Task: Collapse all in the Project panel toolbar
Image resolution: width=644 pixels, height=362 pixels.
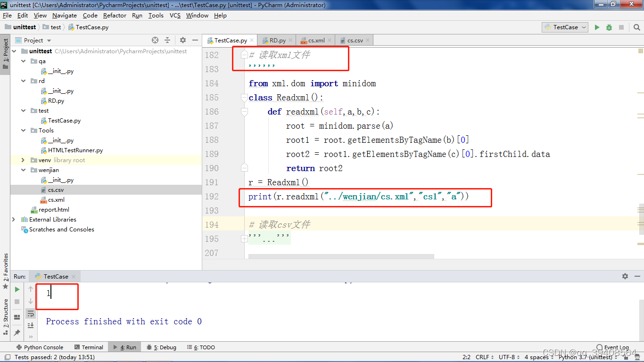Action: pos(167,40)
